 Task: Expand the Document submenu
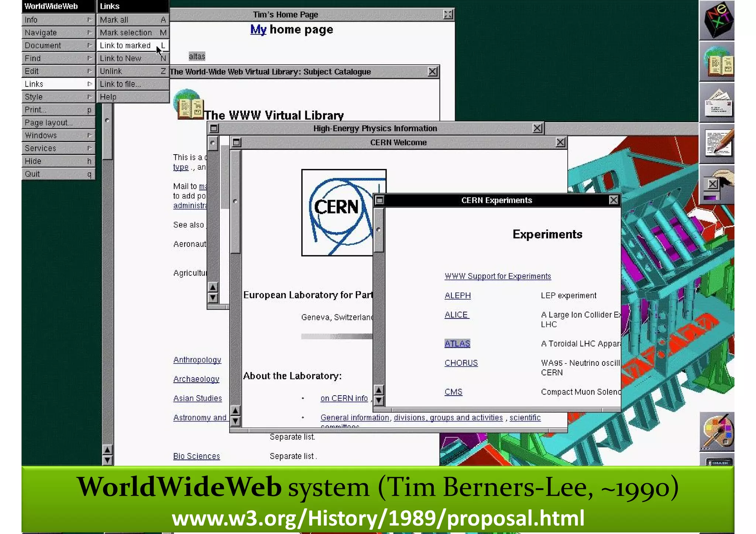(58, 45)
